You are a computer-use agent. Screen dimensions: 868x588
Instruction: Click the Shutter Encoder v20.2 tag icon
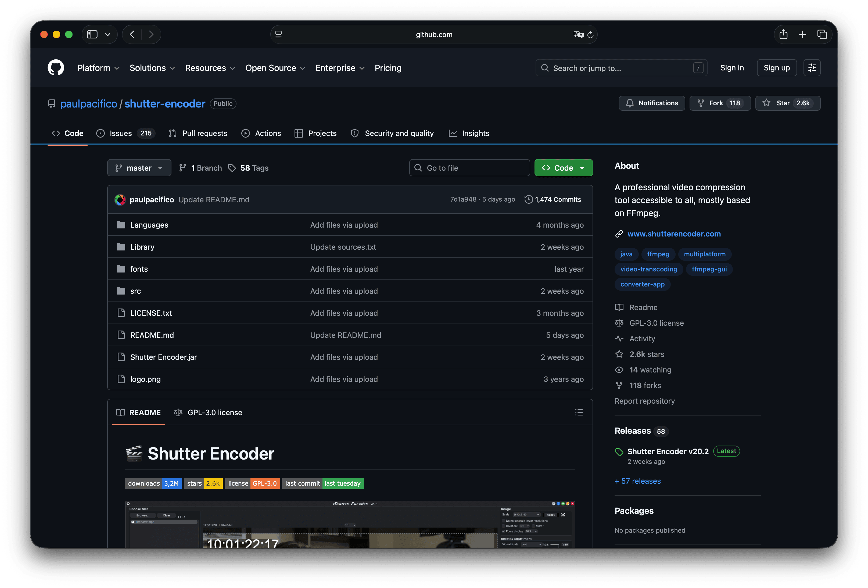(x=619, y=452)
